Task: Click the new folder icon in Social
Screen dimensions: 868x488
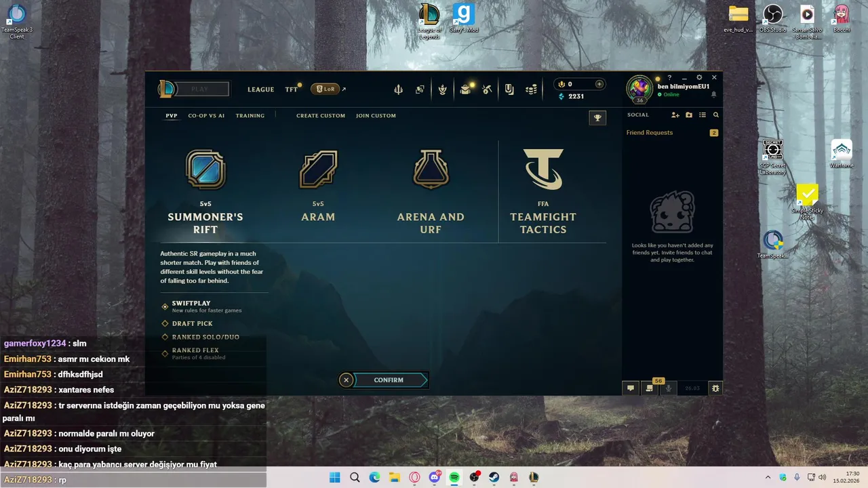Action: tap(689, 115)
